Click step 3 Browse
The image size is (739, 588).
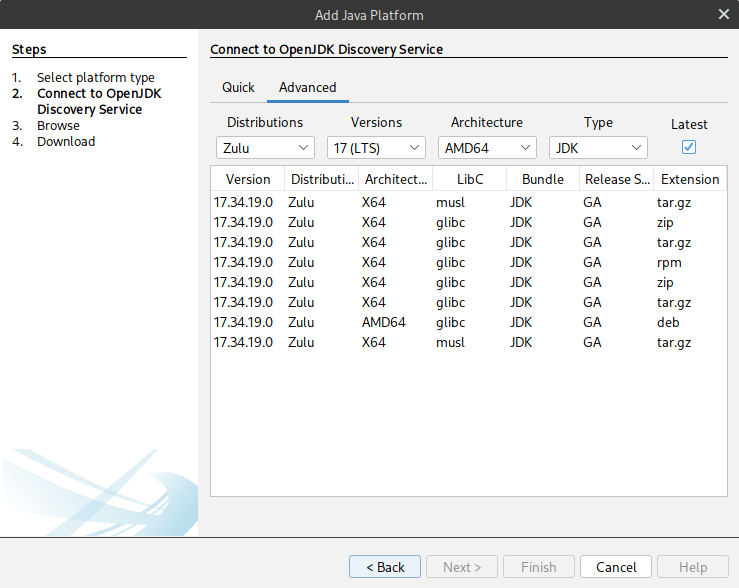click(58, 126)
